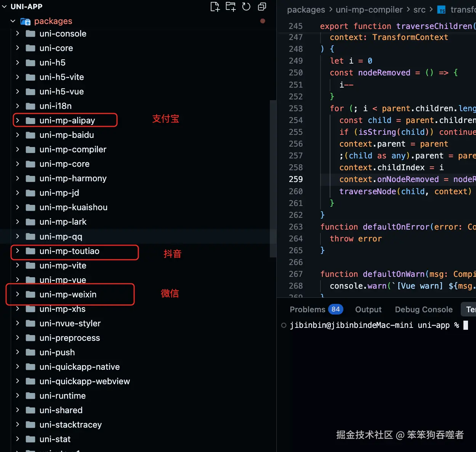Click the TypeScript file icon in breadcrumb
The image size is (476, 452).
point(441,10)
